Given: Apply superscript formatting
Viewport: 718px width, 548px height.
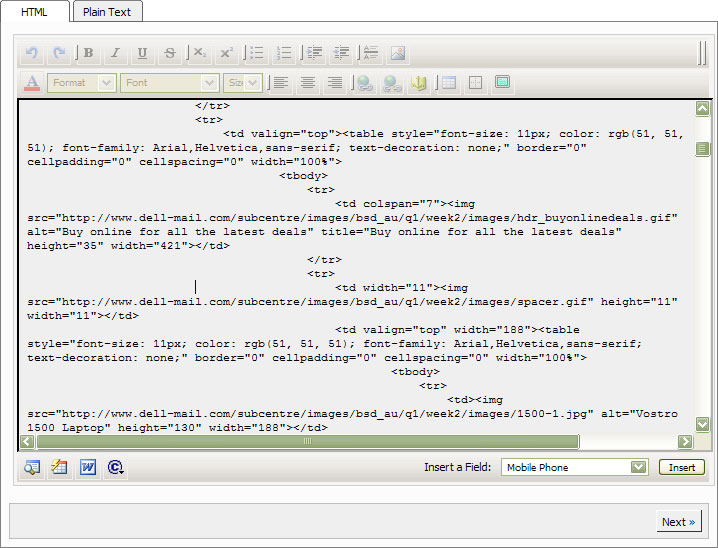Looking at the screenshot, I should 226,53.
